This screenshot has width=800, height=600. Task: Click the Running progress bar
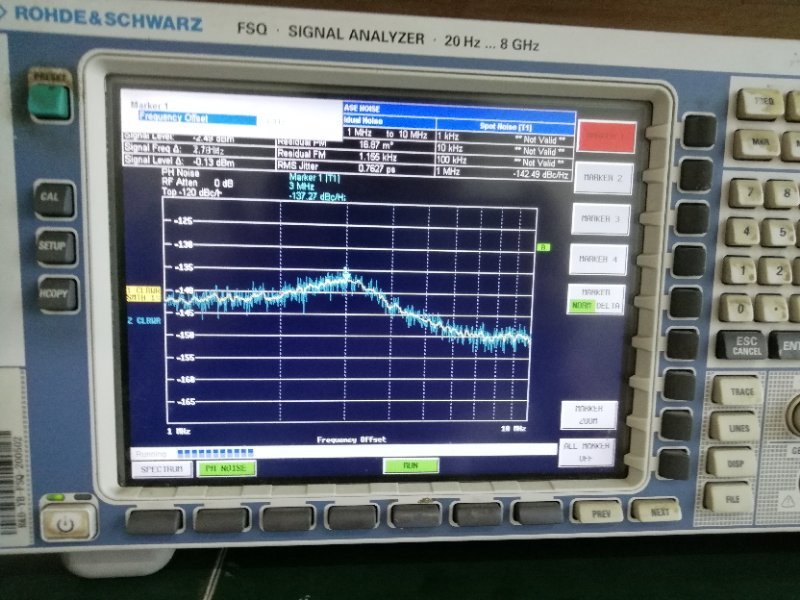(343, 452)
